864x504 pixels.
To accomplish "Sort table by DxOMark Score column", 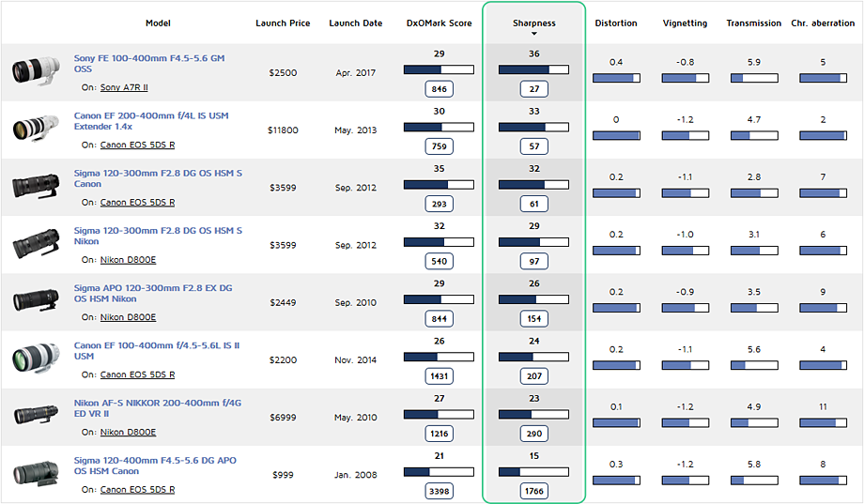I will [439, 23].
